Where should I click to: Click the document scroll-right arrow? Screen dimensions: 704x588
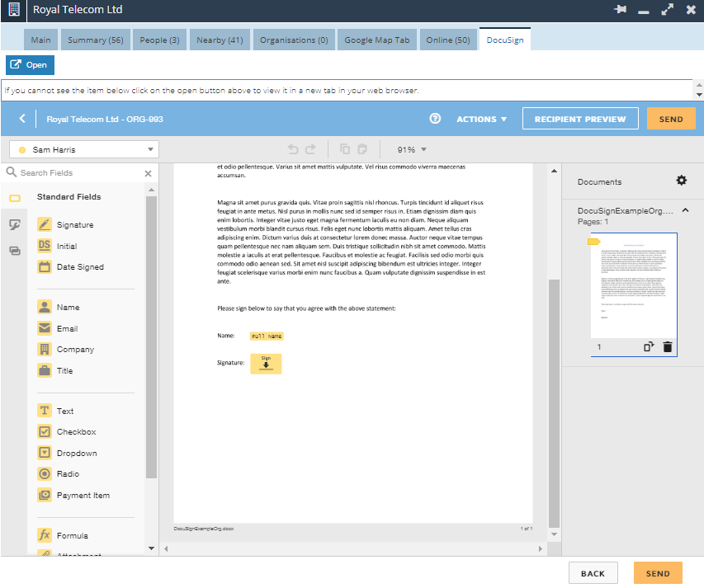pos(540,548)
